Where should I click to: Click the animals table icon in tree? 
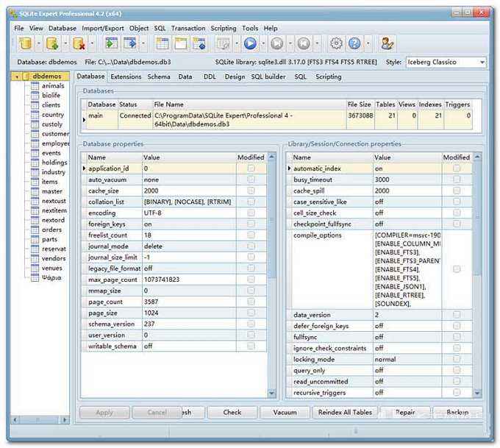point(35,86)
